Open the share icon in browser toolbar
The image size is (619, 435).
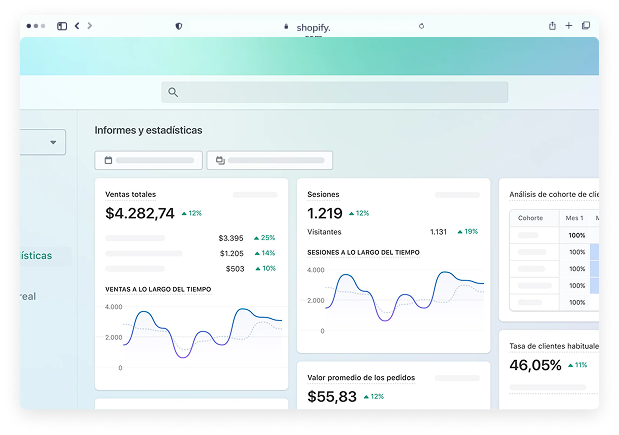coord(552,26)
